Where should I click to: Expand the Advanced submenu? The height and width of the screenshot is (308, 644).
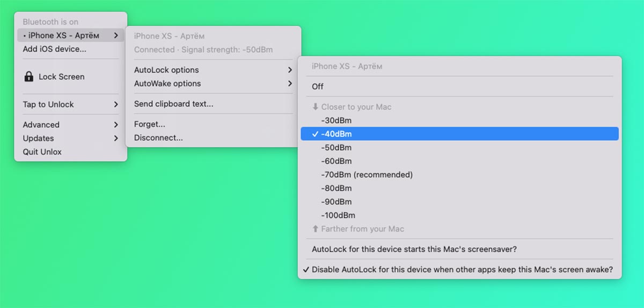pyautogui.click(x=71, y=125)
